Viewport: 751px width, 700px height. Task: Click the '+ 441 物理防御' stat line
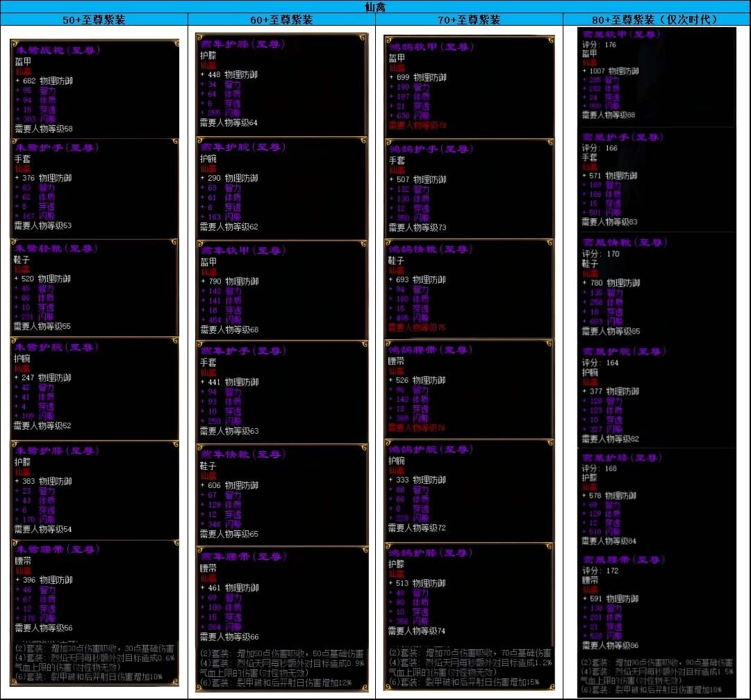pyautogui.click(x=229, y=382)
